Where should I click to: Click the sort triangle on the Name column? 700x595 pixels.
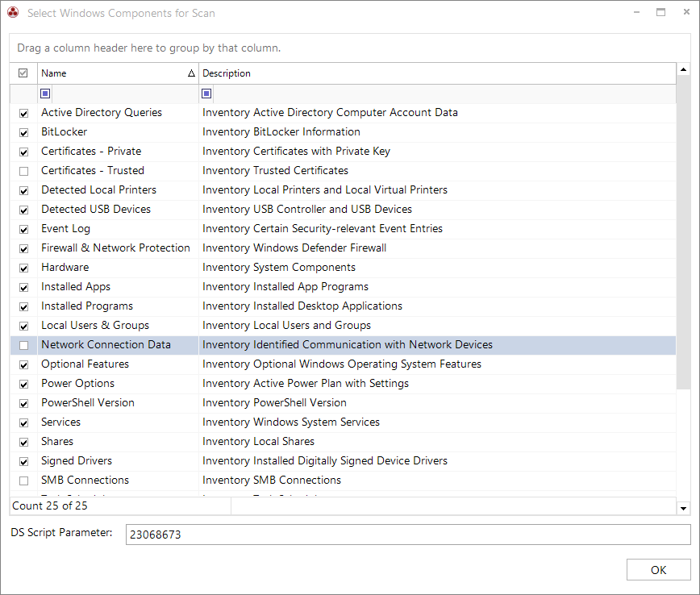point(191,73)
